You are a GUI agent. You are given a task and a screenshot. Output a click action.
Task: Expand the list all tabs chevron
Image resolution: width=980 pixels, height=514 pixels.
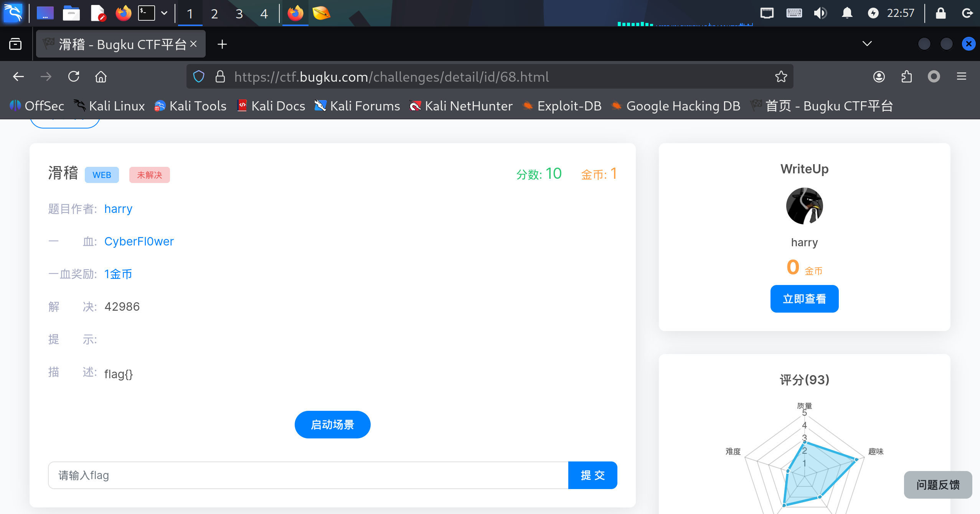(867, 43)
